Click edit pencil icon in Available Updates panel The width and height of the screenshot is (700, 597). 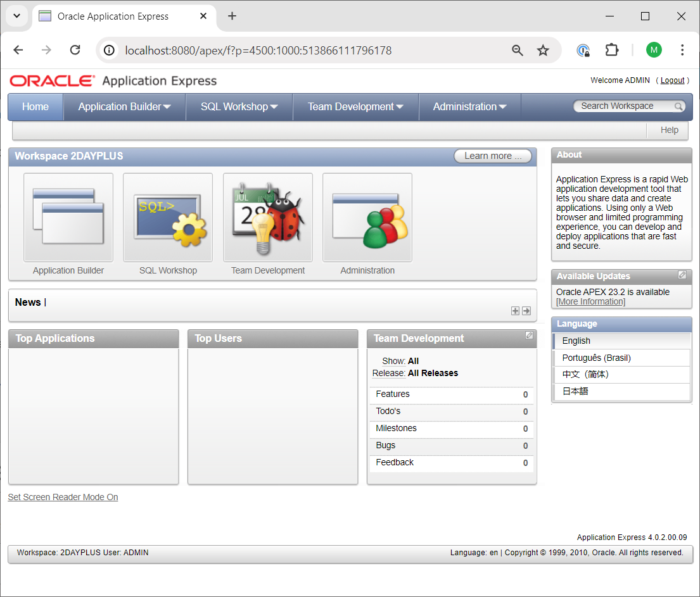click(x=682, y=275)
